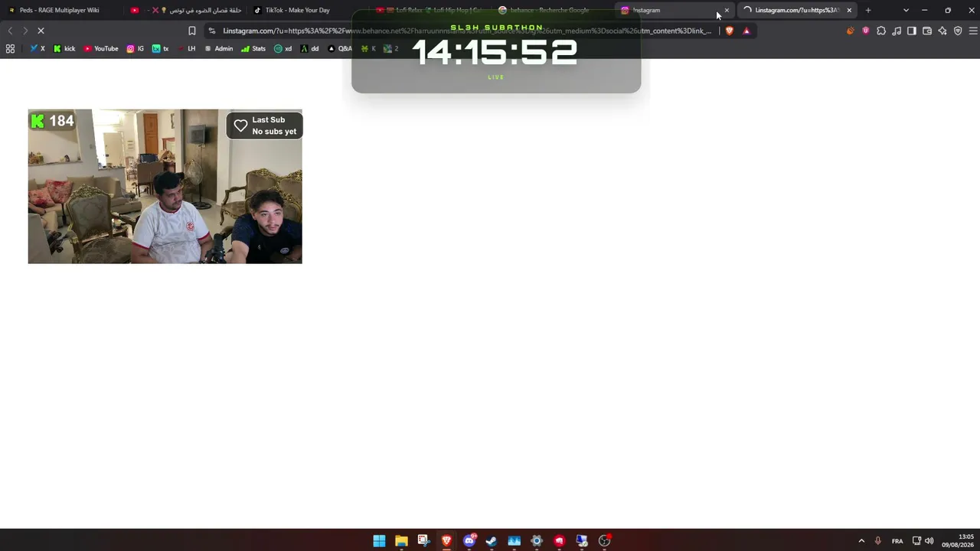Image resolution: width=980 pixels, height=551 pixels.
Task: Close the Instagram tab
Action: tap(727, 10)
